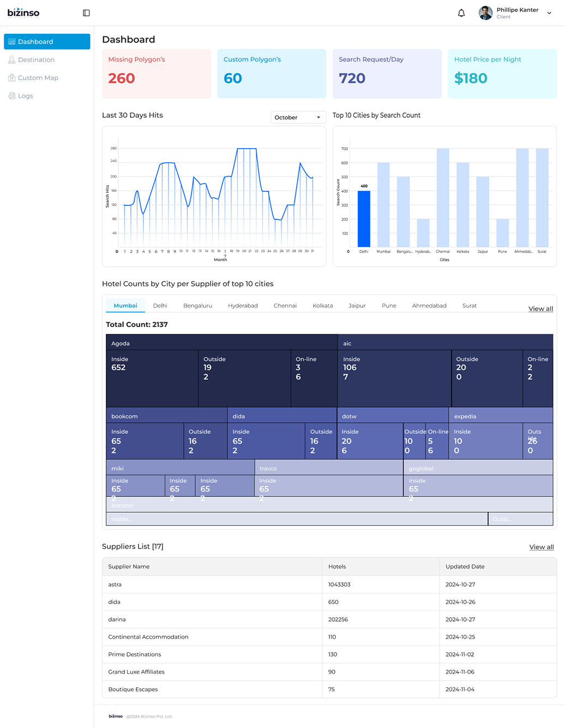Select the Missing Polygon's card

click(157, 74)
